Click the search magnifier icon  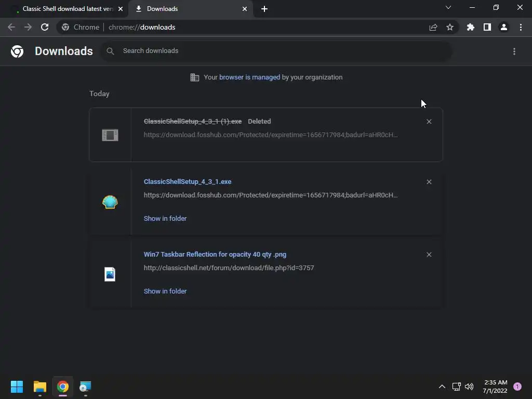110,51
